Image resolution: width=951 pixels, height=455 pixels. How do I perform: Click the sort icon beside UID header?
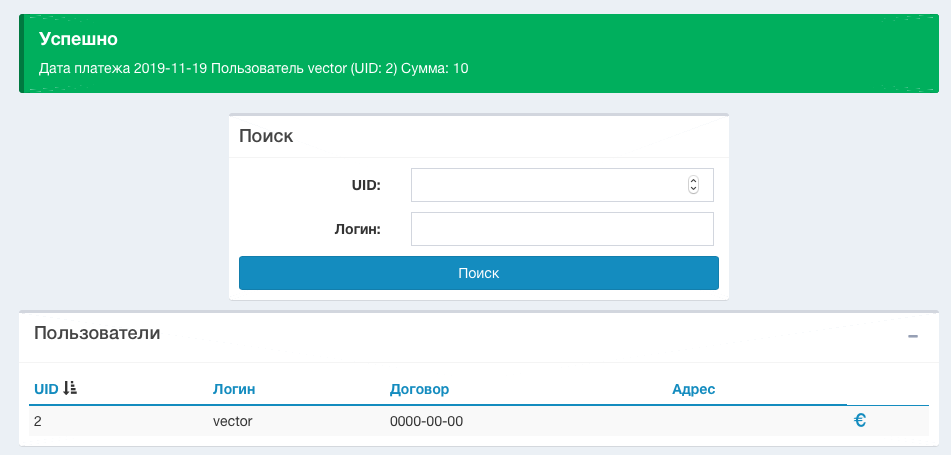tap(70, 388)
